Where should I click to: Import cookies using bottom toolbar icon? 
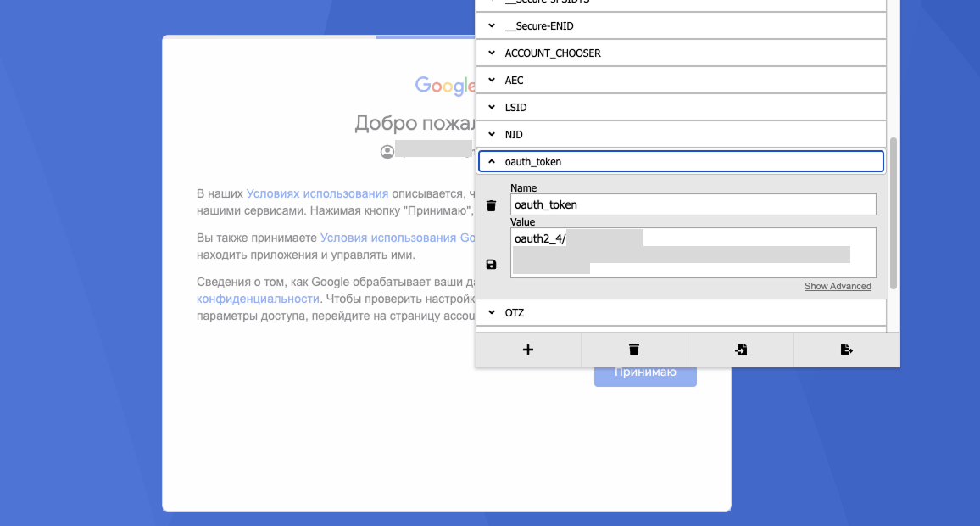click(x=741, y=350)
